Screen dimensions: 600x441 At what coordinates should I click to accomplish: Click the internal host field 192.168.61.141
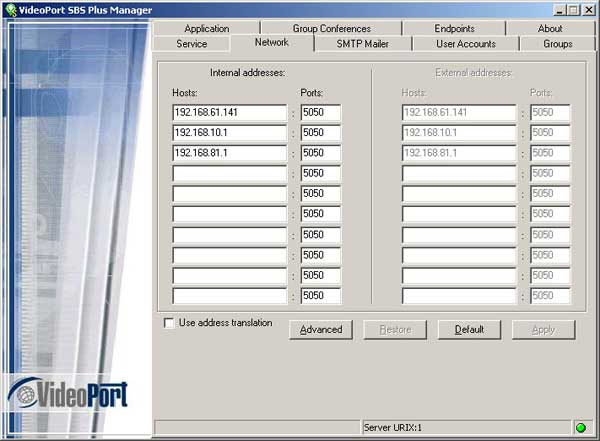[x=230, y=113]
